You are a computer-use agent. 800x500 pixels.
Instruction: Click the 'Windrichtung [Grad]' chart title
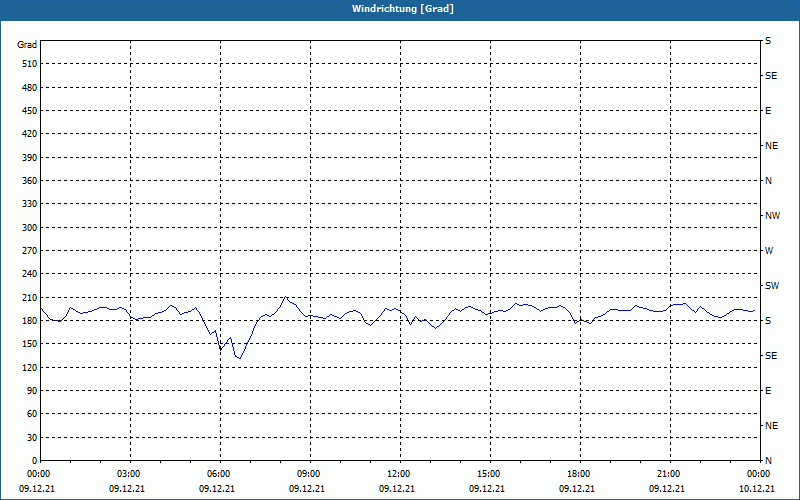pyautogui.click(x=403, y=9)
